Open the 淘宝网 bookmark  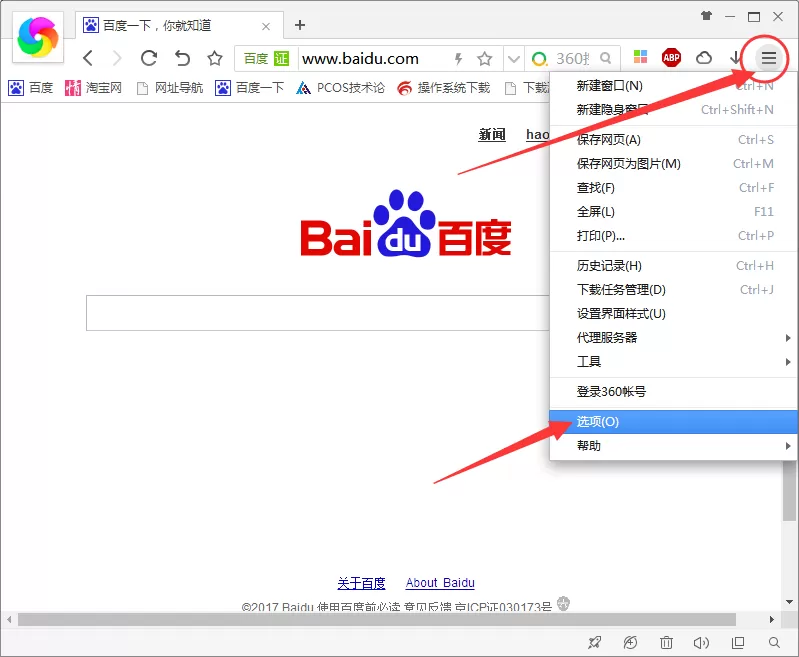(93, 88)
